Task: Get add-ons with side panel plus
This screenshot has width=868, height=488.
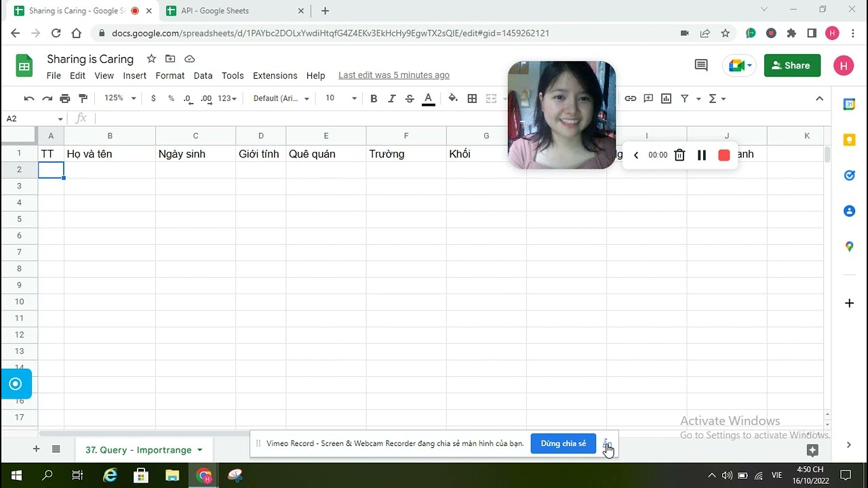Action: coord(849,303)
